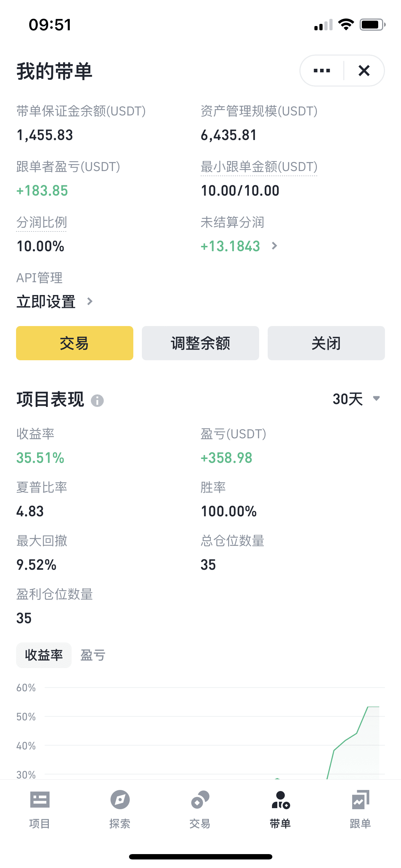Tap the underlined 最小跟单金额(USDT) label
The height and width of the screenshot is (868, 401).
(259, 167)
